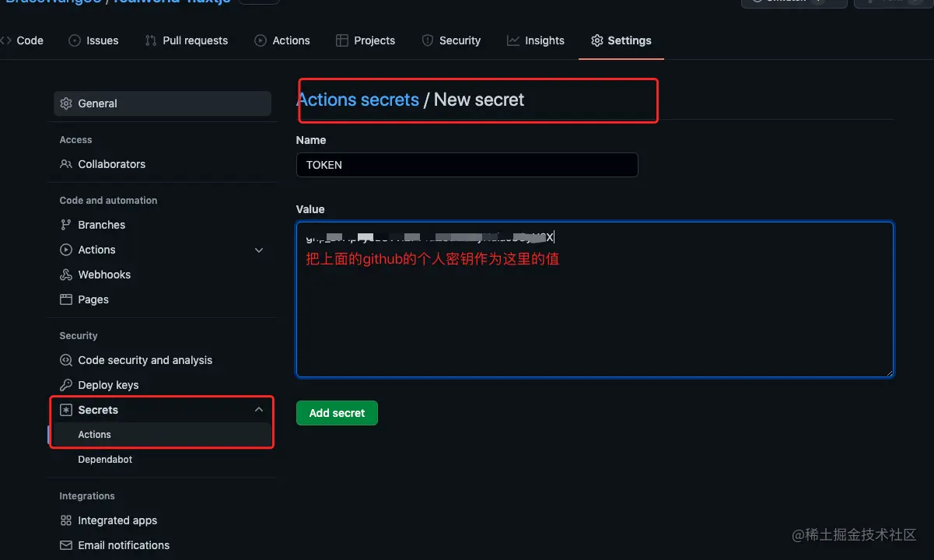Open Integrated apps settings
This screenshot has width=934, height=560.
coord(163,520)
